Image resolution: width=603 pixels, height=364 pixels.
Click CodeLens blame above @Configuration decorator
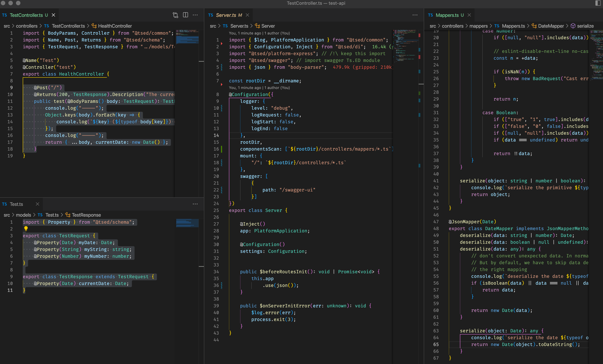pyautogui.click(x=259, y=87)
